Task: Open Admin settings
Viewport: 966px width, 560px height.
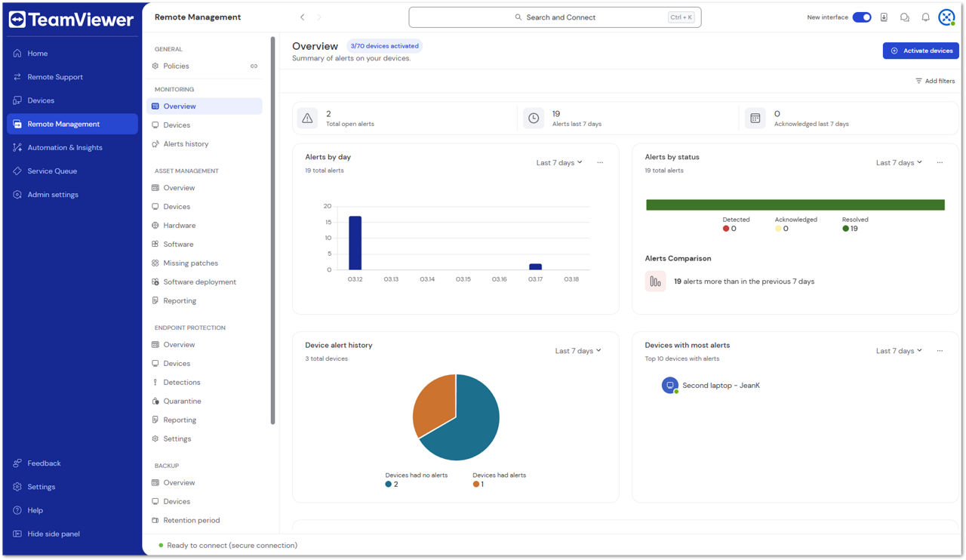Action: click(x=72, y=195)
